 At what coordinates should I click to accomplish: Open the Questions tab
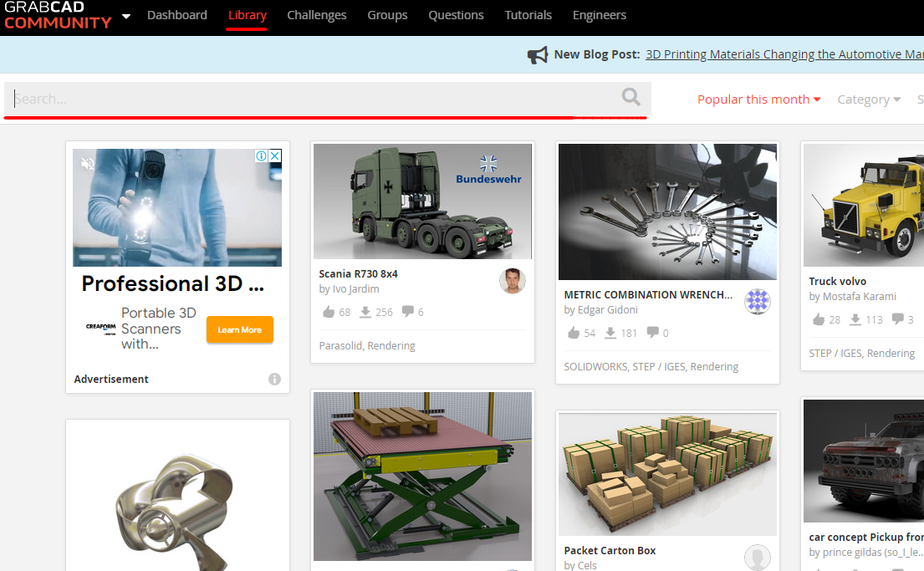[x=456, y=15]
